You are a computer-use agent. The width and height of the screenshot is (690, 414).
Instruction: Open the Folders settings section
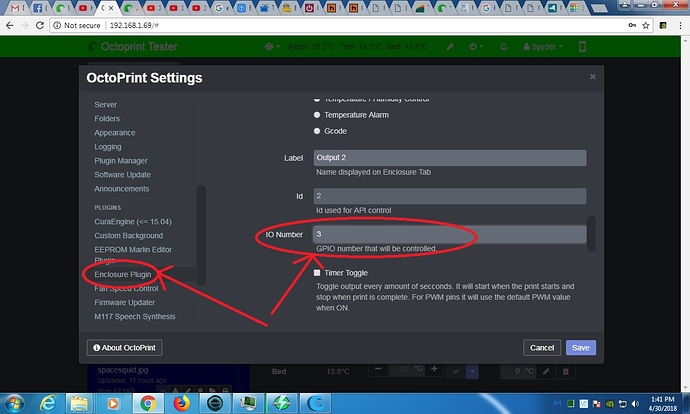(107, 119)
